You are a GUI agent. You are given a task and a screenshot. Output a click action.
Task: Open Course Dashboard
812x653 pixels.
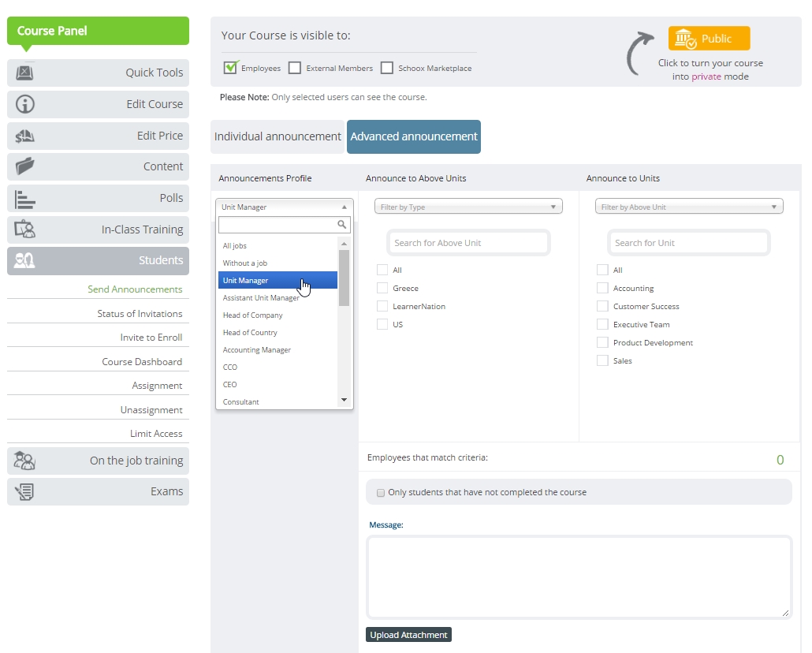coord(142,362)
